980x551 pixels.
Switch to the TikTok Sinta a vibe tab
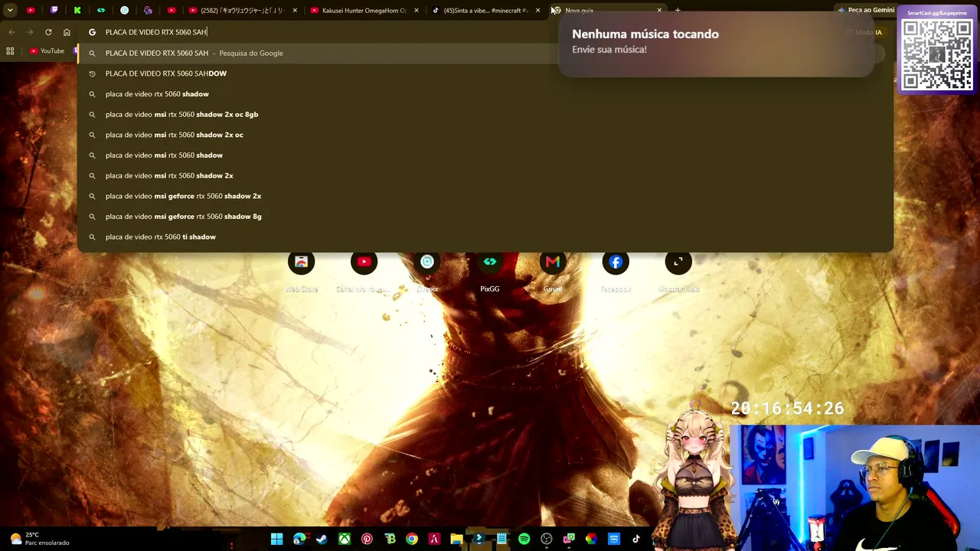tap(485, 11)
